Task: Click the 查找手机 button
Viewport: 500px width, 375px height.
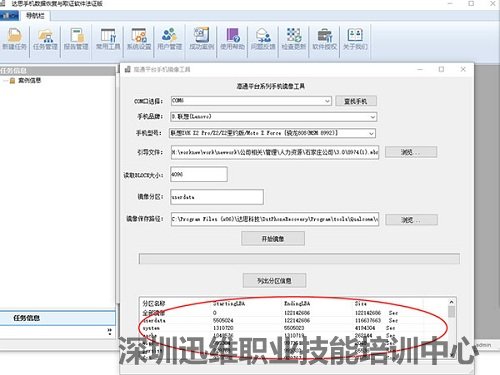Action: [356, 101]
